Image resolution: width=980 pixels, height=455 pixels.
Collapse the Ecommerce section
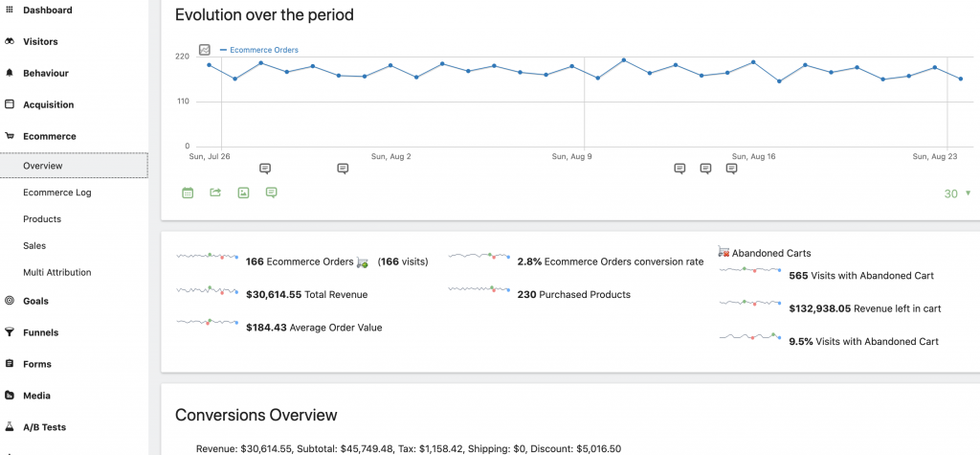50,136
